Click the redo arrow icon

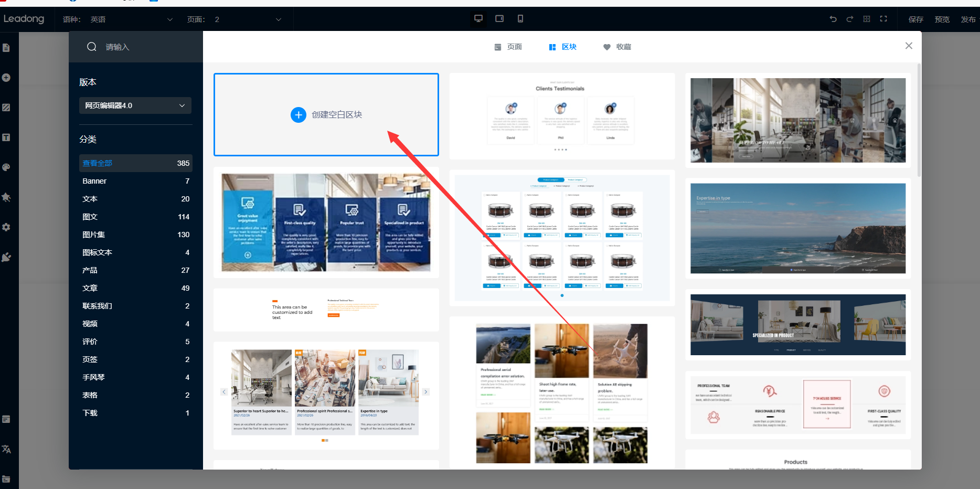849,19
